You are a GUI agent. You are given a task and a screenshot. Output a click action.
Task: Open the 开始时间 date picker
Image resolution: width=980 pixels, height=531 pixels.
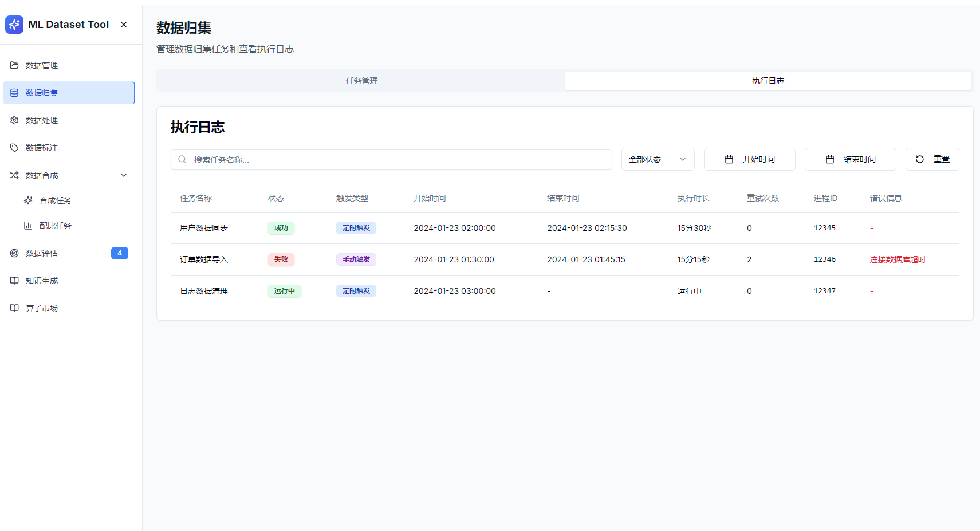pos(749,159)
